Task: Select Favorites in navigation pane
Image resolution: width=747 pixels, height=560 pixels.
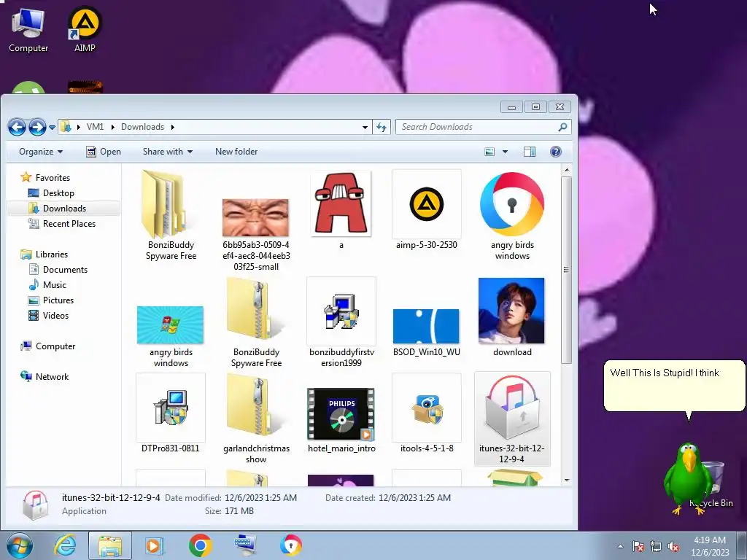Action: [45, 178]
